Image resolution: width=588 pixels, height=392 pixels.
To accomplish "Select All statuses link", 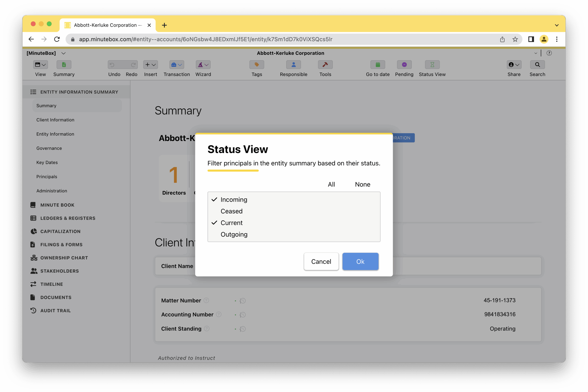I will pos(331,184).
